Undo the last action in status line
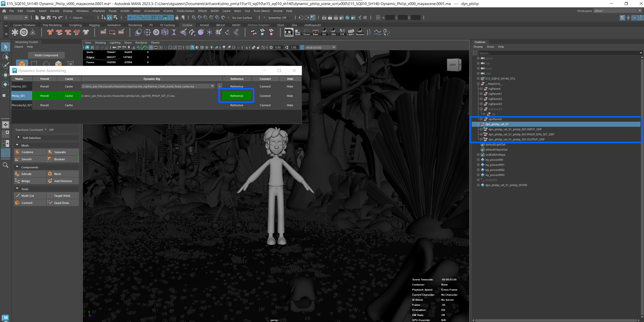This screenshot has height=322, width=644. (55, 17)
